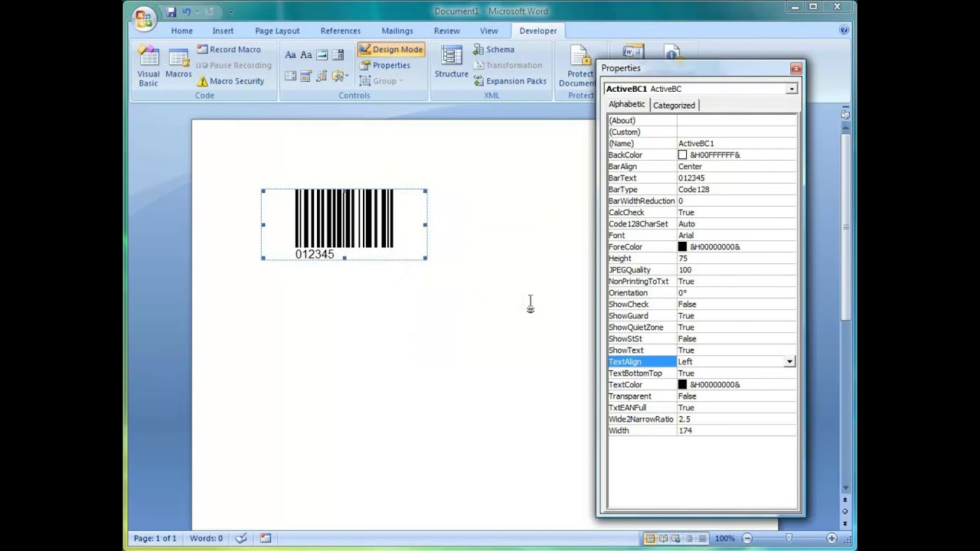Insert Picture content control
This screenshot has width=980, height=551.
[x=322, y=55]
